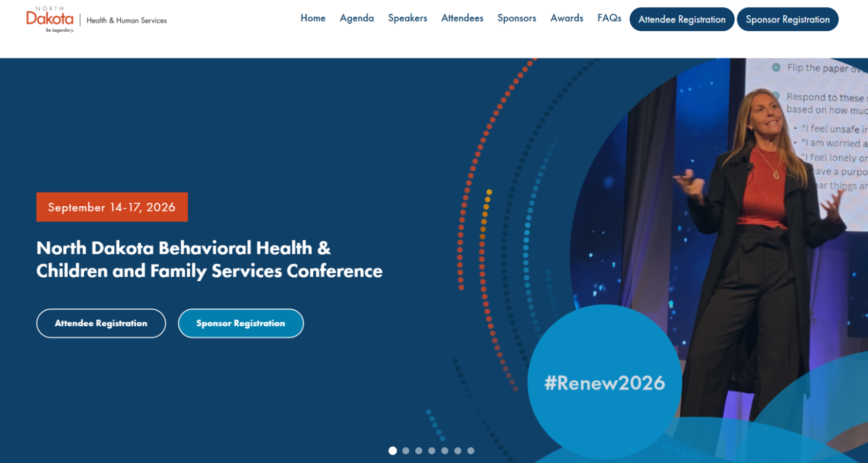This screenshot has height=463, width=868.
Task: Show the sixth carousel slide dot
Action: pos(458,451)
